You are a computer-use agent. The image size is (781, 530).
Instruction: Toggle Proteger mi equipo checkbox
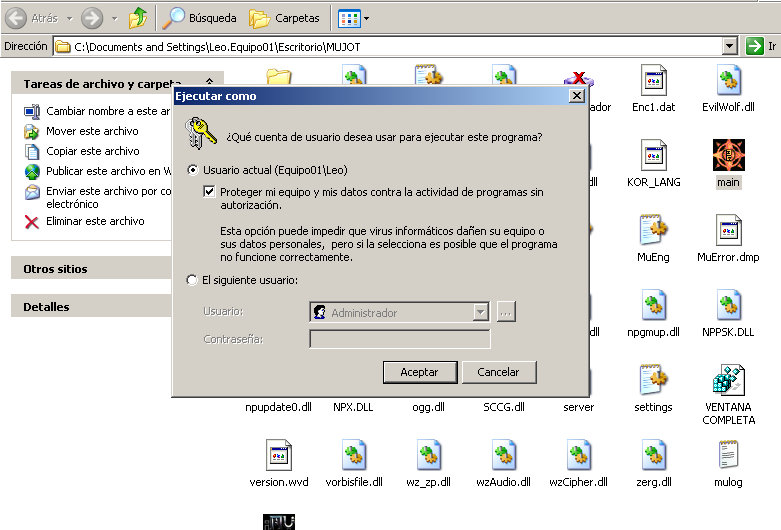pos(209,191)
